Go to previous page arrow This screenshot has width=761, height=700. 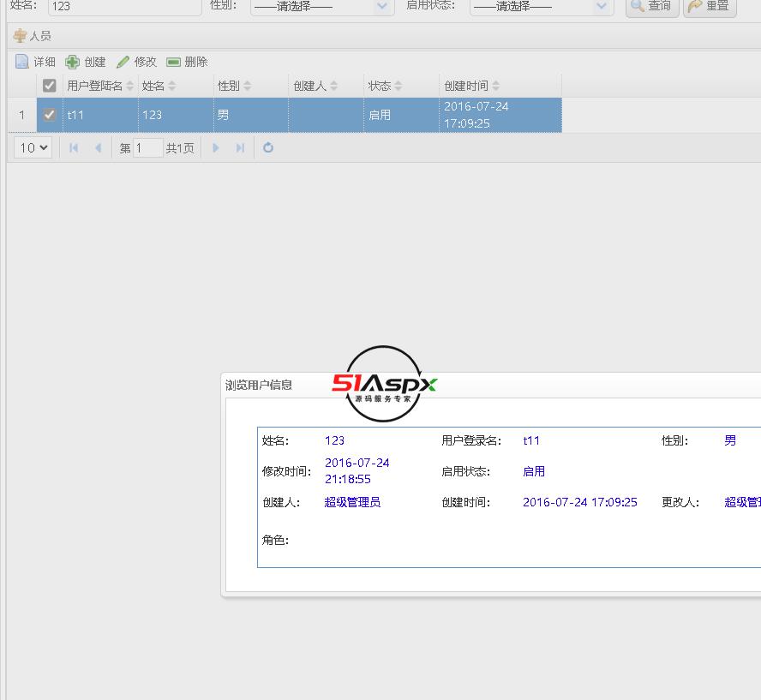[x=98, y=148]
